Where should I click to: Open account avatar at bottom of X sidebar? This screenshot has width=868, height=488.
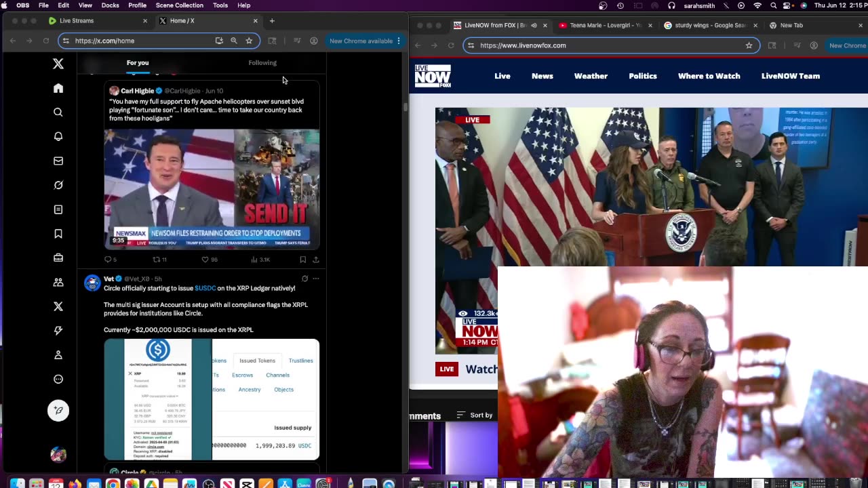[x=58, y=455]
